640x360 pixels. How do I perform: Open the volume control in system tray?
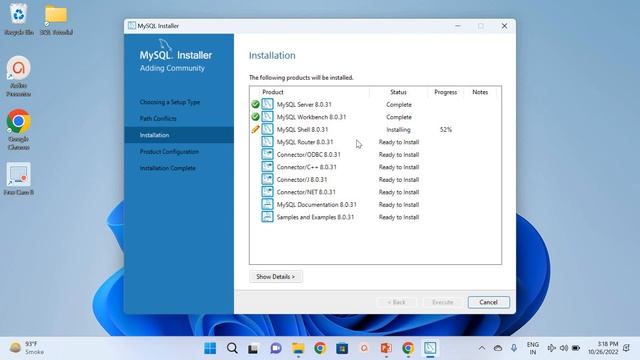(564, 348)
